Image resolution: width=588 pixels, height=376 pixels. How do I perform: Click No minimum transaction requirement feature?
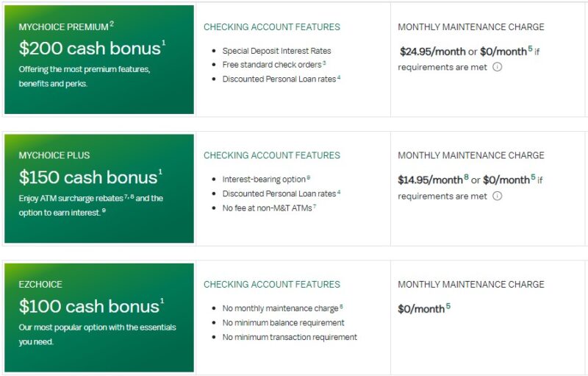tap(290, 337)
